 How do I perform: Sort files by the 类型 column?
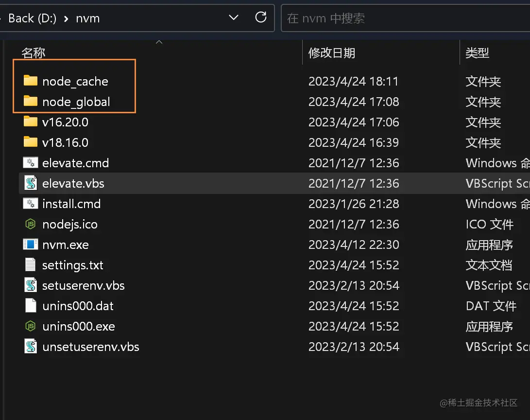pyautogui.click(x=477, y=53)
